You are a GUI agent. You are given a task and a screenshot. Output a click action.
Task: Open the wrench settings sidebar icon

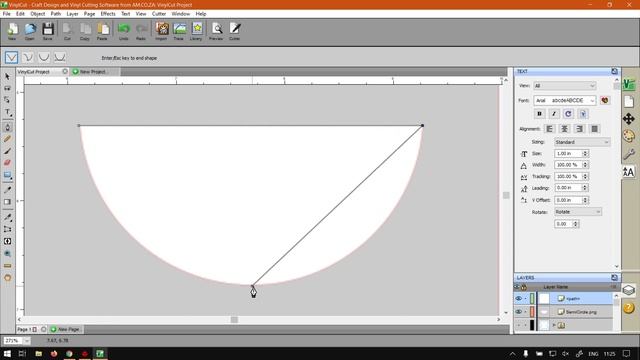(x=629, y=154)
